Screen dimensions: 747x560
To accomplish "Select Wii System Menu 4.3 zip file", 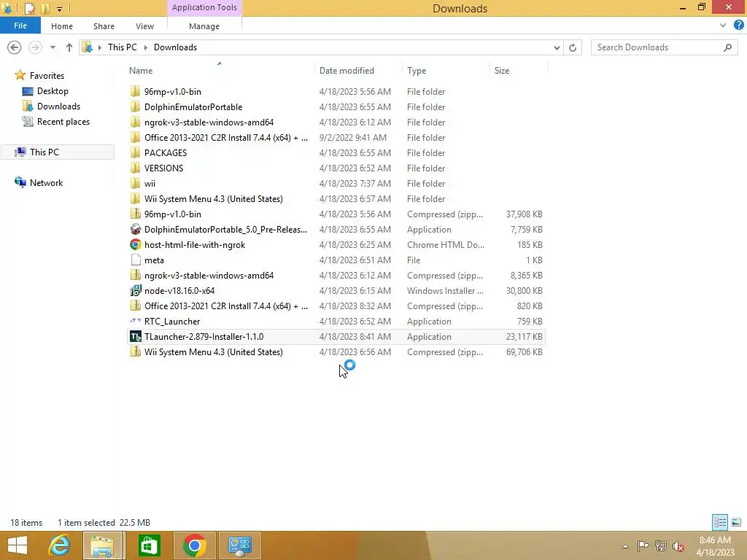I will pos(336,352).
